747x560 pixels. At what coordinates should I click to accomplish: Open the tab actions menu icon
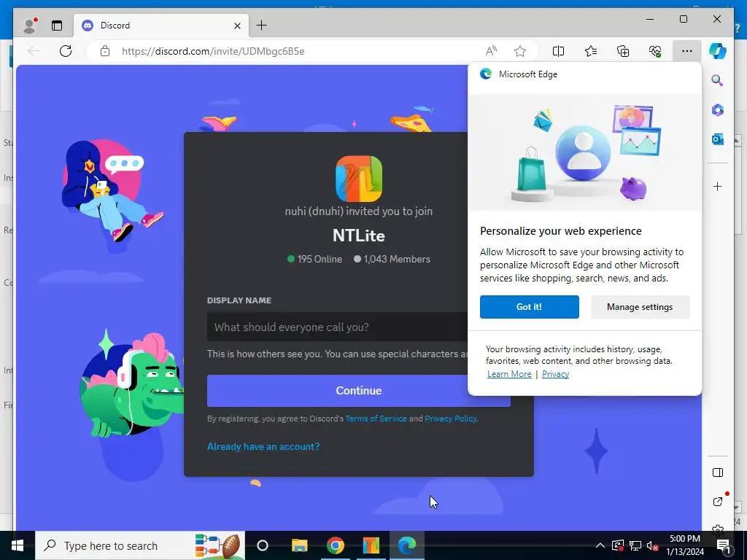pos(57,26)
